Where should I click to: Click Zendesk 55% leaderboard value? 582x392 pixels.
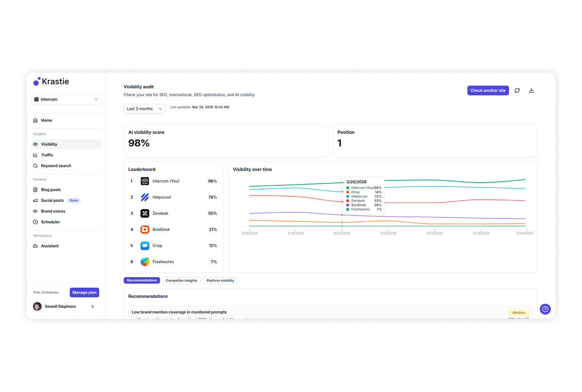[213, 213]
